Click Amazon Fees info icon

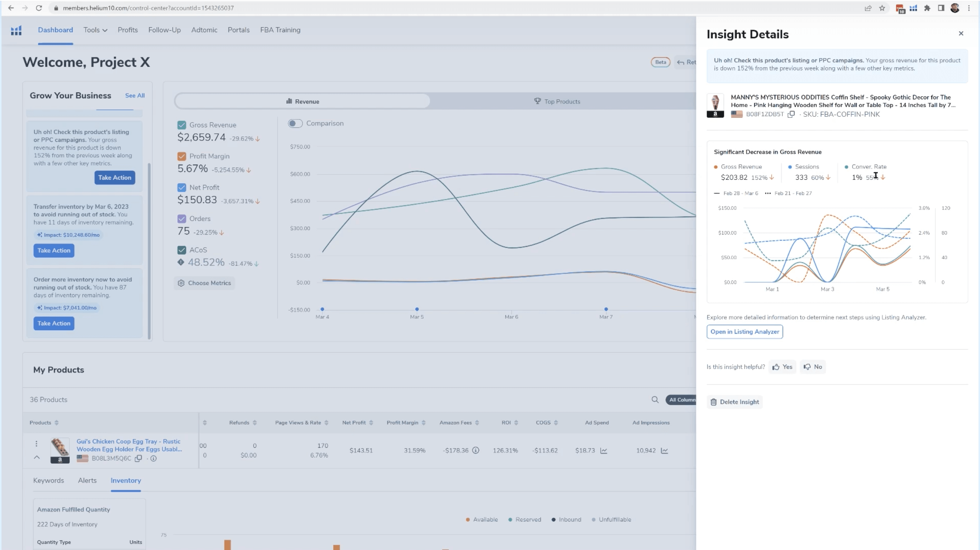coord(476,450)
